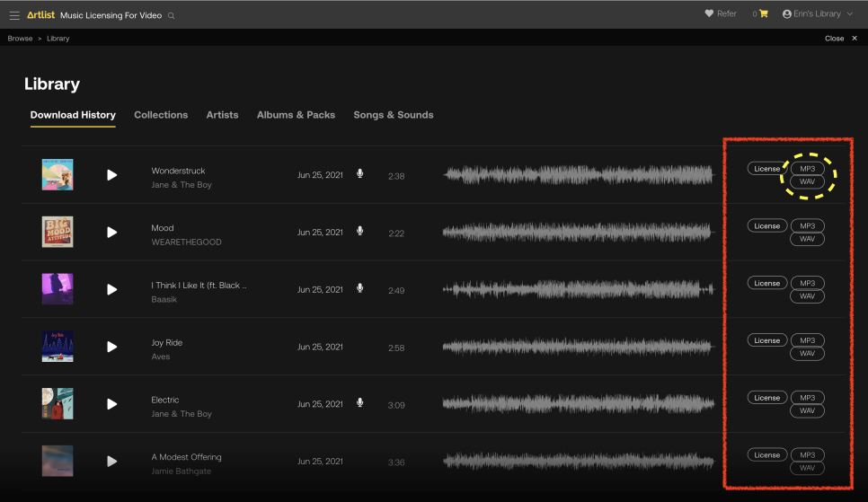Click the Library breadcrumb link
Image resolution: width=868 pixels, height=502 pixels.
[58, 39]
